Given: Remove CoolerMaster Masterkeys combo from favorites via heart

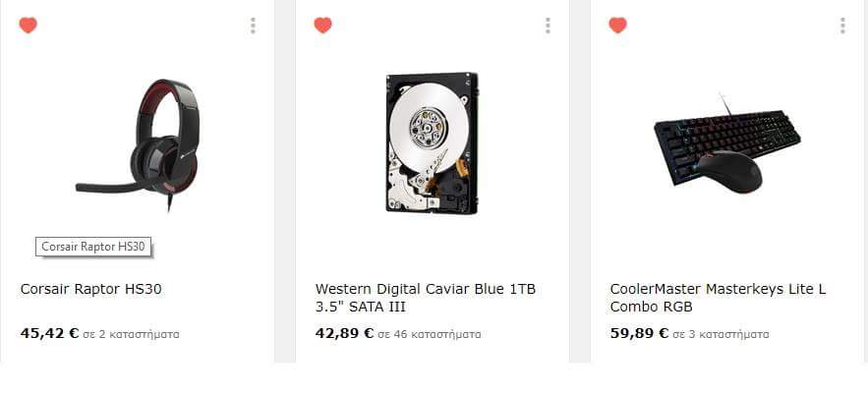Looking at the screenshot, I should (617, 26).
